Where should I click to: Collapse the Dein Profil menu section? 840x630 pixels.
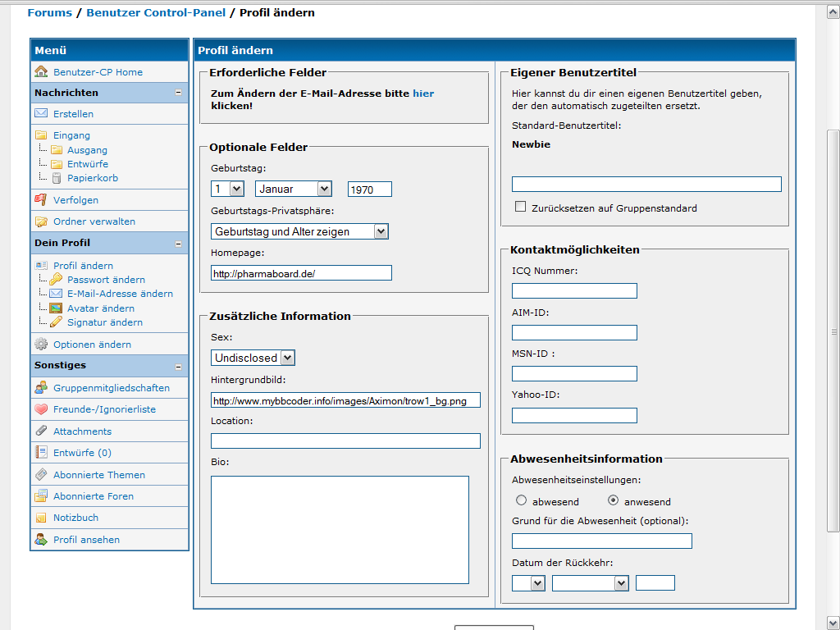[178, 244]
